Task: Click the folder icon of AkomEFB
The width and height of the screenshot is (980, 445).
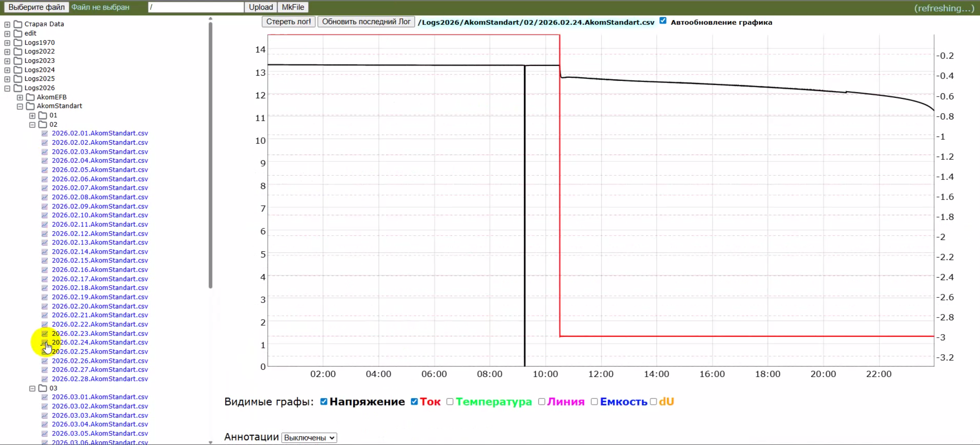Action: [30, 97]
